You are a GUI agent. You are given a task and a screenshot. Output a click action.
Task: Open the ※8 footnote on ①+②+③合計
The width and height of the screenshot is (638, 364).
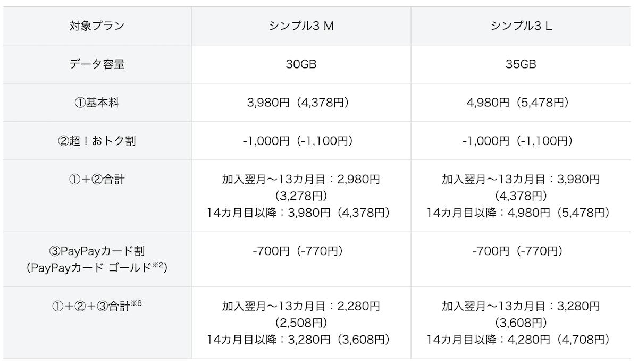136,303
